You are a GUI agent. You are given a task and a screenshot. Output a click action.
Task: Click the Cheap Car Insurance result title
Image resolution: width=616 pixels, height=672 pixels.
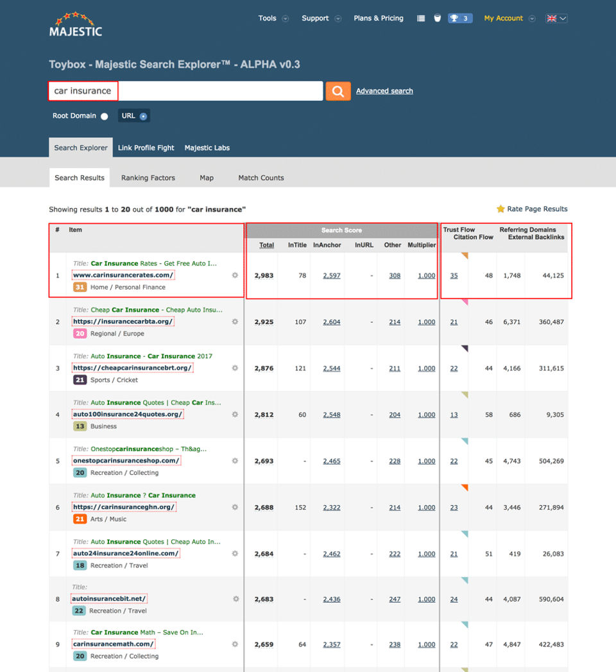point(157,310)
